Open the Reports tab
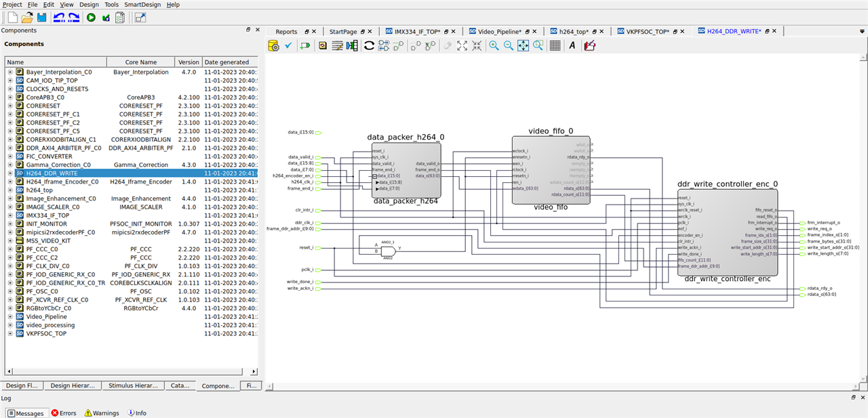 pos(286,31)
